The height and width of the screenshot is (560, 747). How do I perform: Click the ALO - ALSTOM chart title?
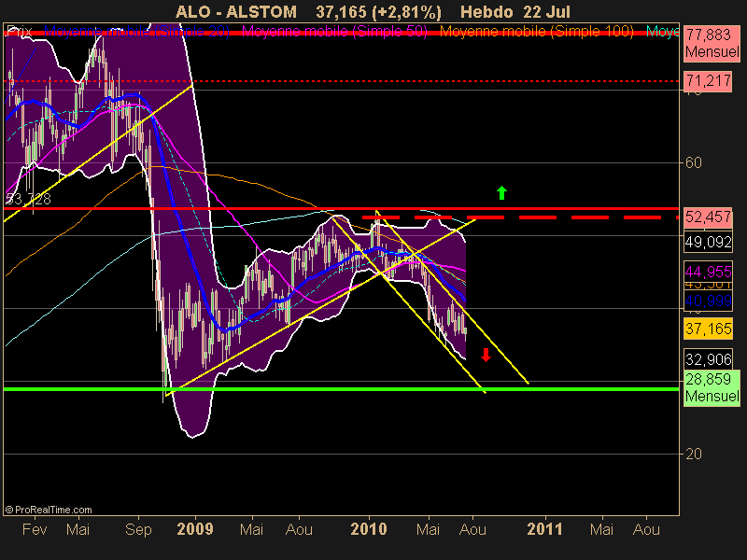pyautogui.click(x=236, y=12)
